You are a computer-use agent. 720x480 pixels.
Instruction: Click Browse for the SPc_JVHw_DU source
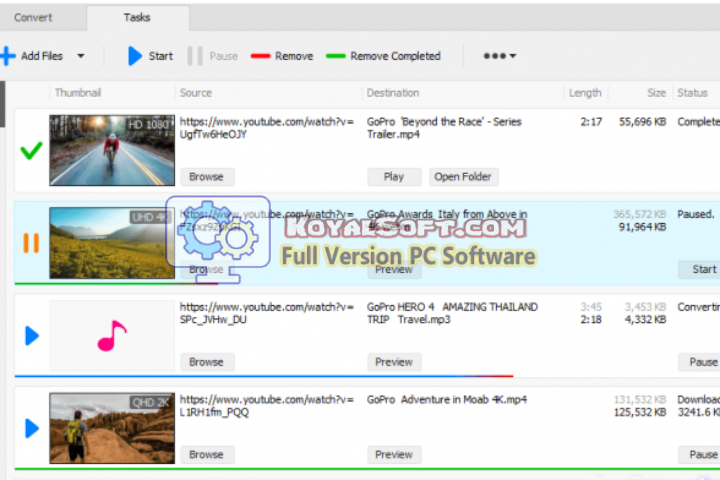pyautogui.click(x=207, y=362)
